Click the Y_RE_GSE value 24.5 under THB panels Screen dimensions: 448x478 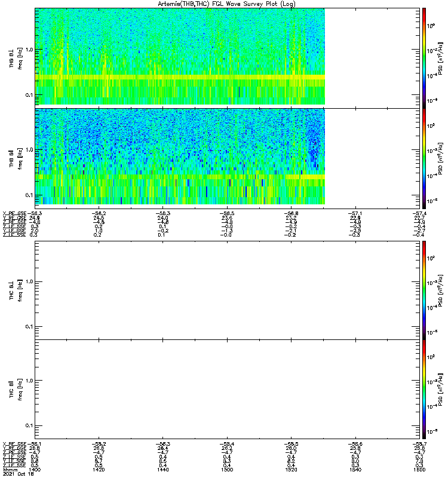click(x=99, y=217)
